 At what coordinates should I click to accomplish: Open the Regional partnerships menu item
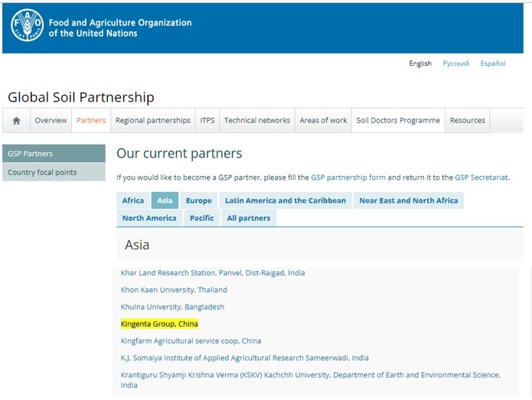click(152, 121)
